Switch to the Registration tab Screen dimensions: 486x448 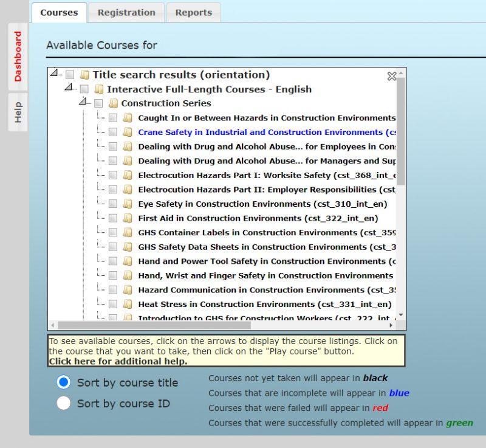pos(126,12)
